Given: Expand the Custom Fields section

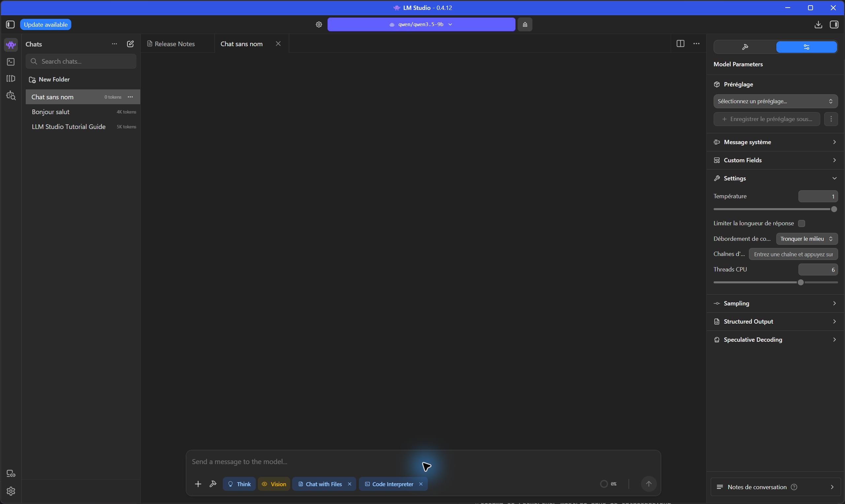Looking at the screenshot, I should [775, 160].
